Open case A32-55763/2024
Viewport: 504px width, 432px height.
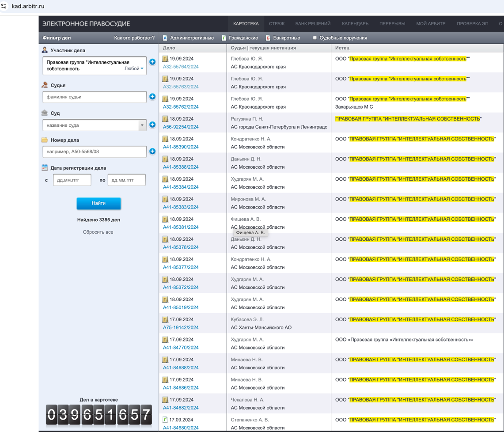(x=181, y=87)
